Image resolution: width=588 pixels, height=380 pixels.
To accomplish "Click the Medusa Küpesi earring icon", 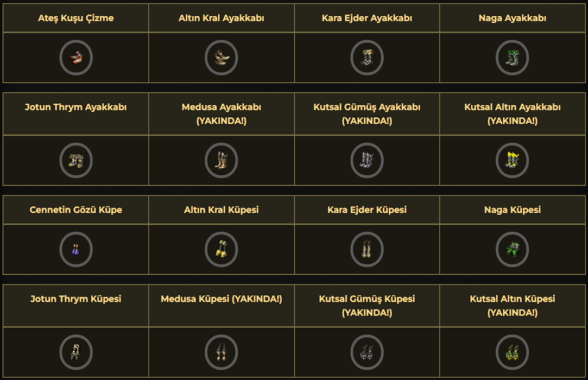I will (222, 352).
